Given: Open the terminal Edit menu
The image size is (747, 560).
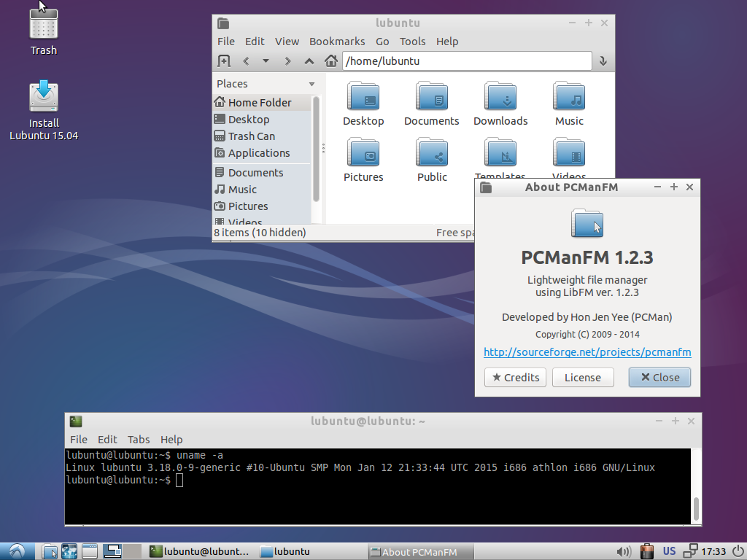Looking at the screenshot, I should click(x=107, y=440).
